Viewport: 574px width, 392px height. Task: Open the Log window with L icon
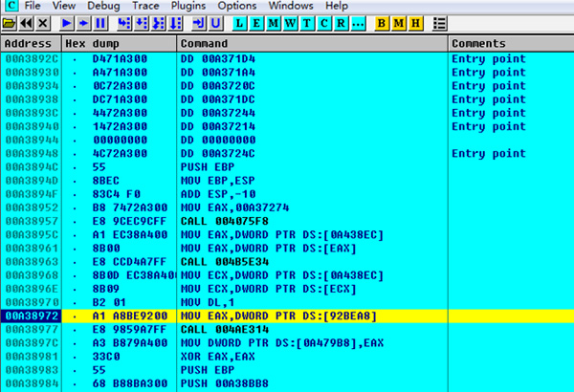click(x=239, y=24)
